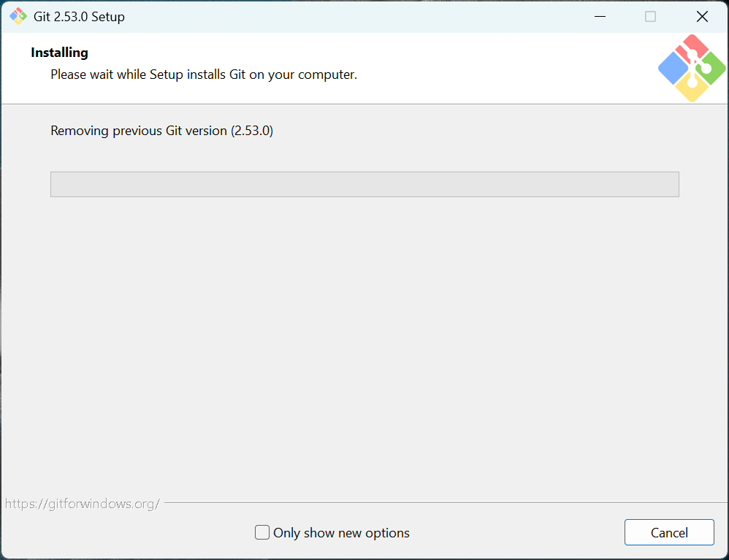The image size is (729, 560).
Task: Click the Git logo in the title bar
Action: (18, 16)
